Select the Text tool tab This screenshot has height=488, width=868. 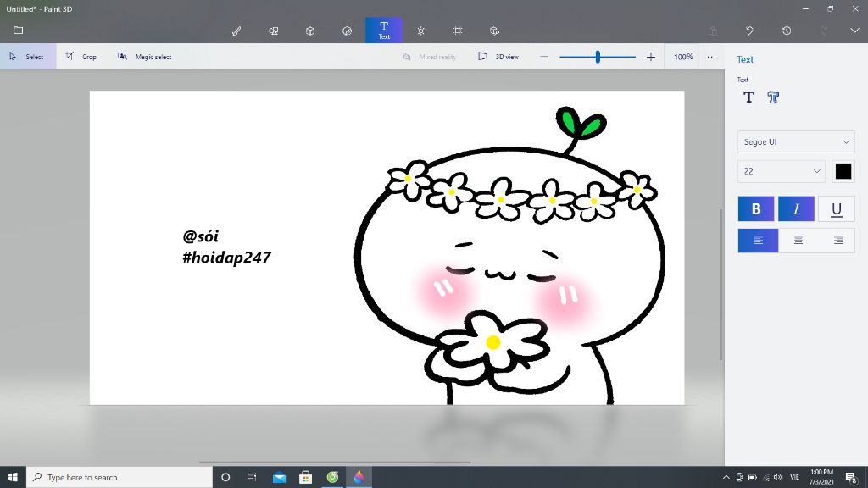coord(384,30)
